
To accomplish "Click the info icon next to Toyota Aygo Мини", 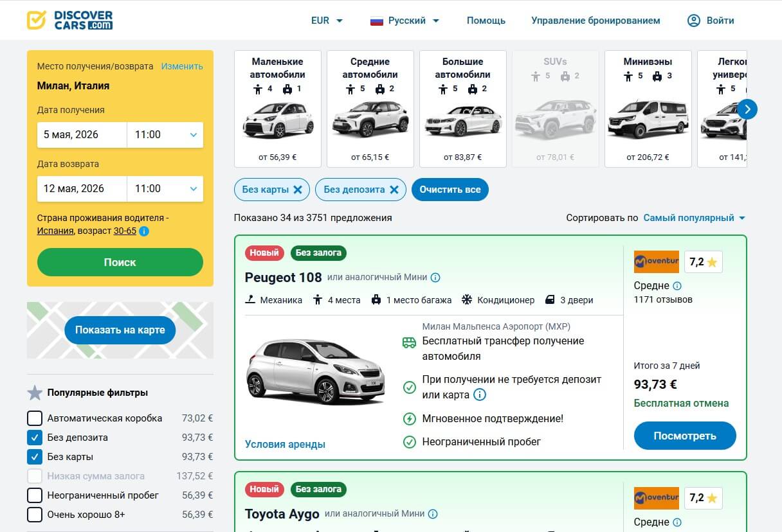I will point(433,514).
